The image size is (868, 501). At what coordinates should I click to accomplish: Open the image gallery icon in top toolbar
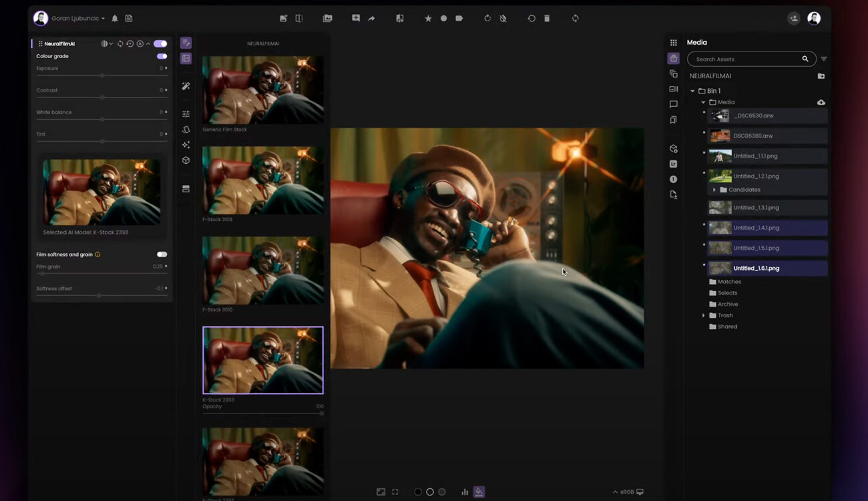327,19
